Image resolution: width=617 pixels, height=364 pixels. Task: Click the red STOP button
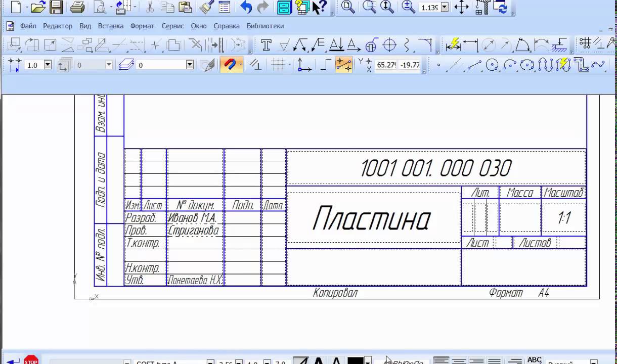point(31,360)
